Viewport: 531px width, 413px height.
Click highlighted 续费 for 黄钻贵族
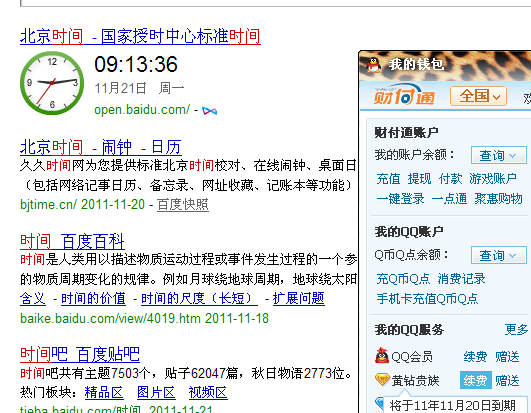coord(475,381)
